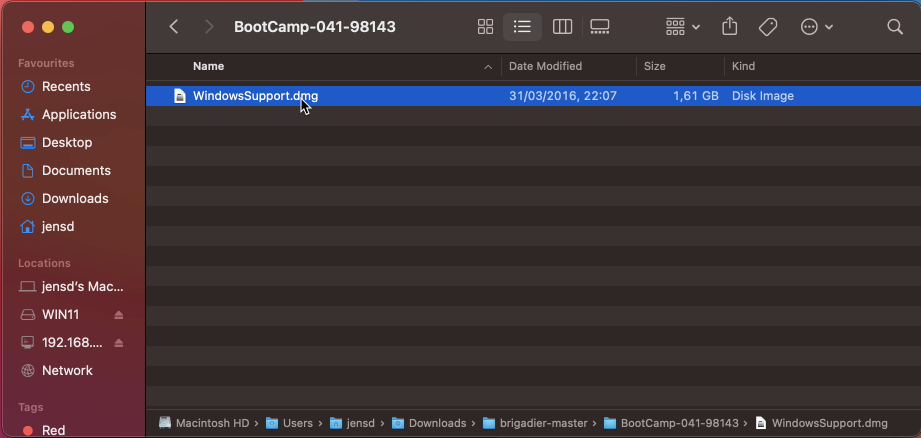Click the Search magnifier icon
Viewport: 921px width, 438px height.
pyautogui.click(x=895, y=26)
